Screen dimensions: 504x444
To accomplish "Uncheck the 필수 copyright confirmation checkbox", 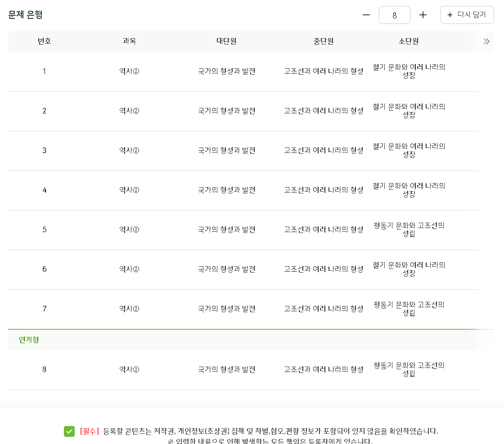I will (x=69, y=431).
